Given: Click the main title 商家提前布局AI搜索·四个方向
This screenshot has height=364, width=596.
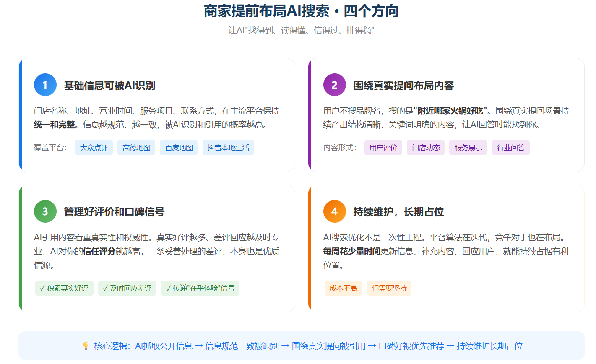Looking at the screenshot, I should [301, 11].
